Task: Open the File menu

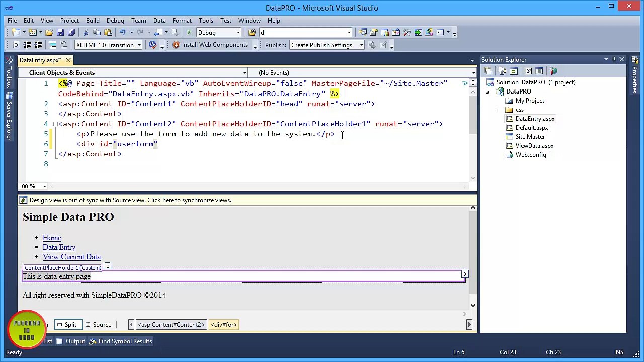Action: coord(12,21)
